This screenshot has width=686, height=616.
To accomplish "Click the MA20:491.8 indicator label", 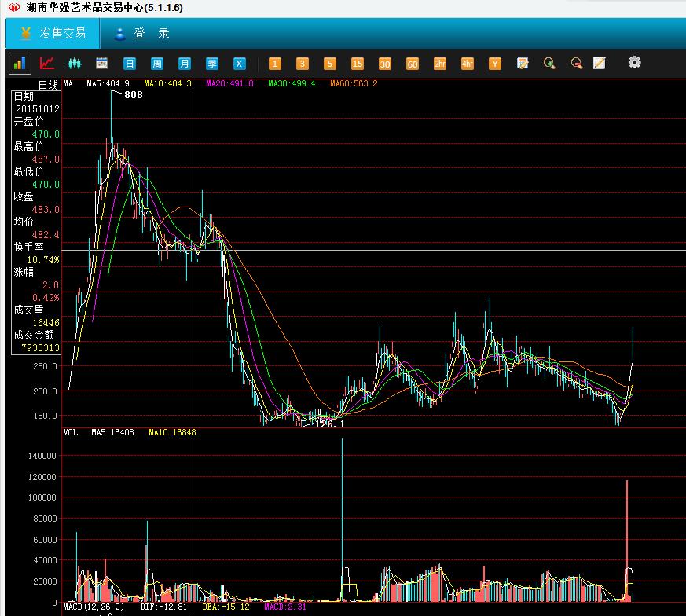I will pos(229,83).
